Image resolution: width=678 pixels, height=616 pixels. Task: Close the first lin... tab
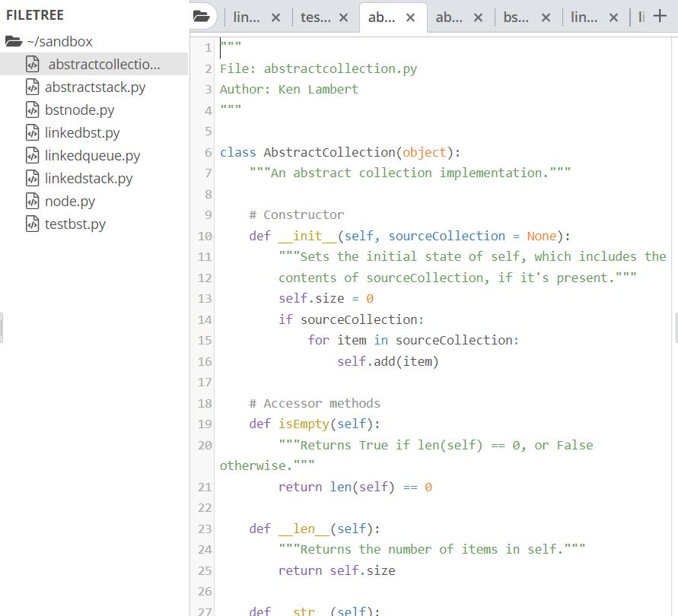click(x=275, y=15)
